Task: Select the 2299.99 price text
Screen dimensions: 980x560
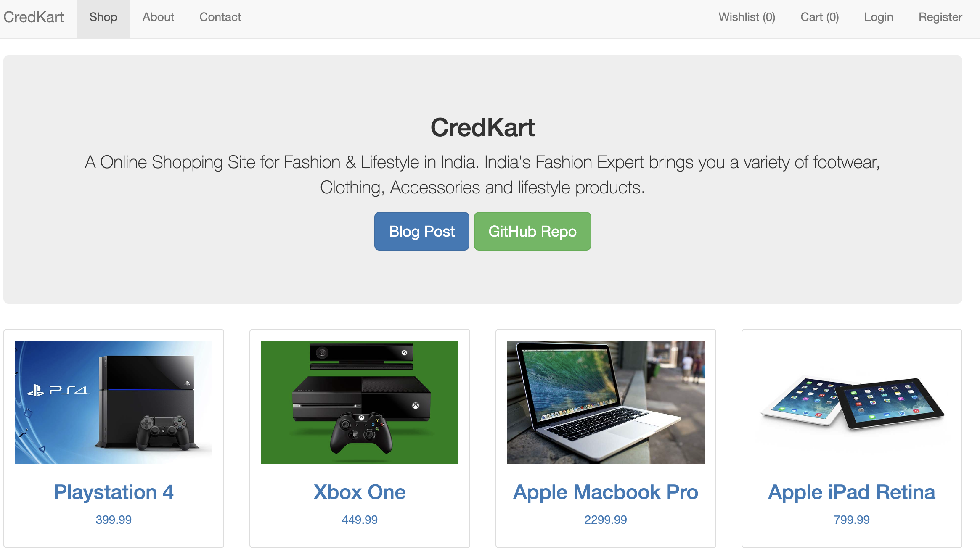Action: point(606,520)
